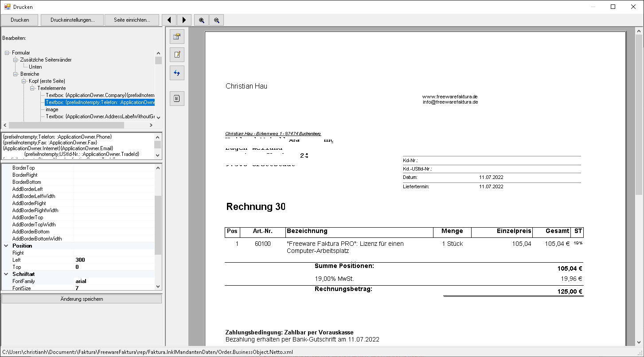The height and width of the screenshot is (357, 644).
Task: Click the Drucken window app icon
Action: (7, 7)
